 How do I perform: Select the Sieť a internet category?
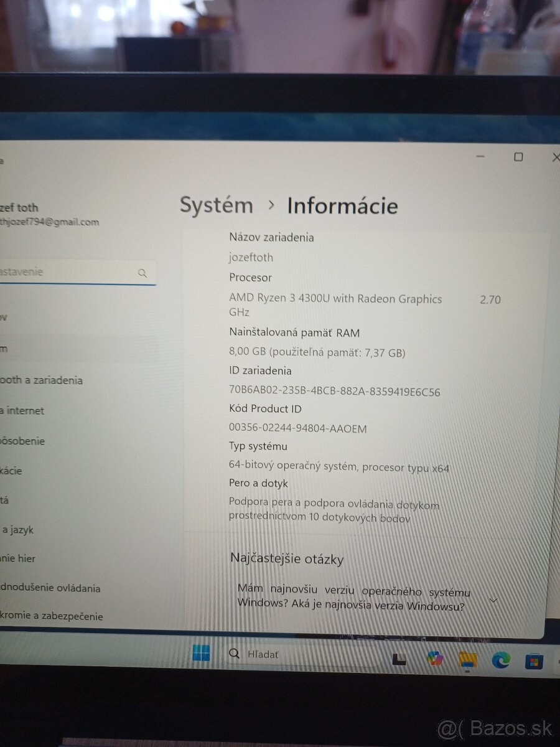coord(22,411)
